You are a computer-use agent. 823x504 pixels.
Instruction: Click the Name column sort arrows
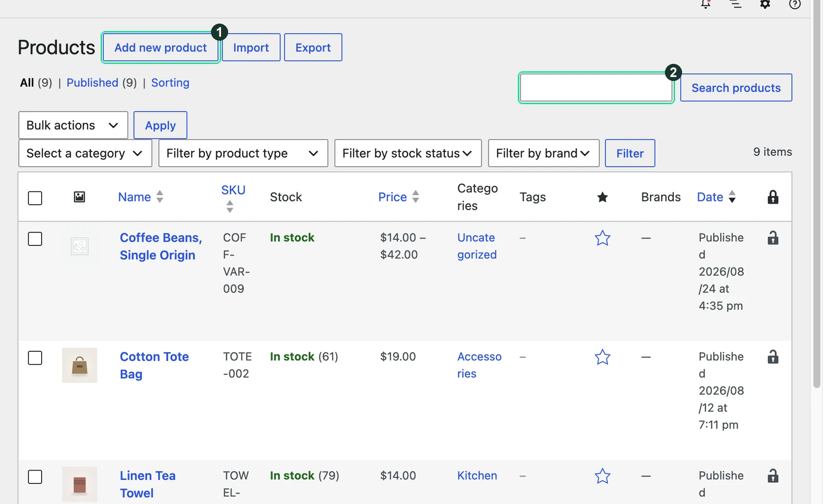(x=159, y=196)
